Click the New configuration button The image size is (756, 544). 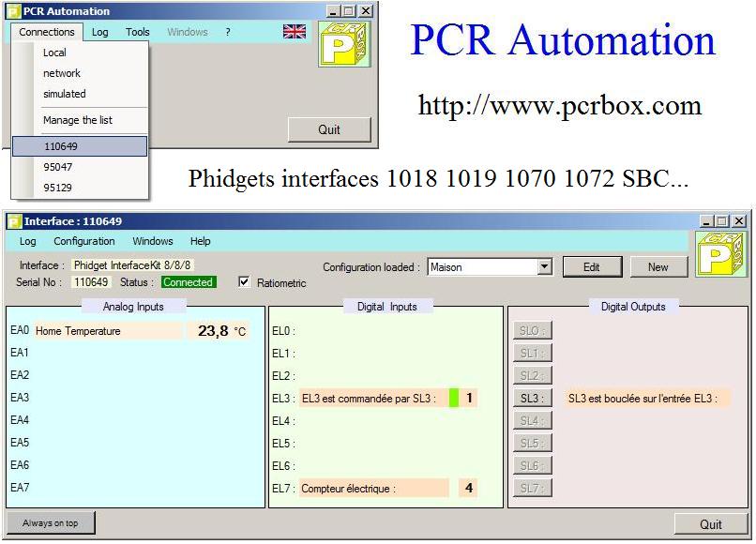658,266
